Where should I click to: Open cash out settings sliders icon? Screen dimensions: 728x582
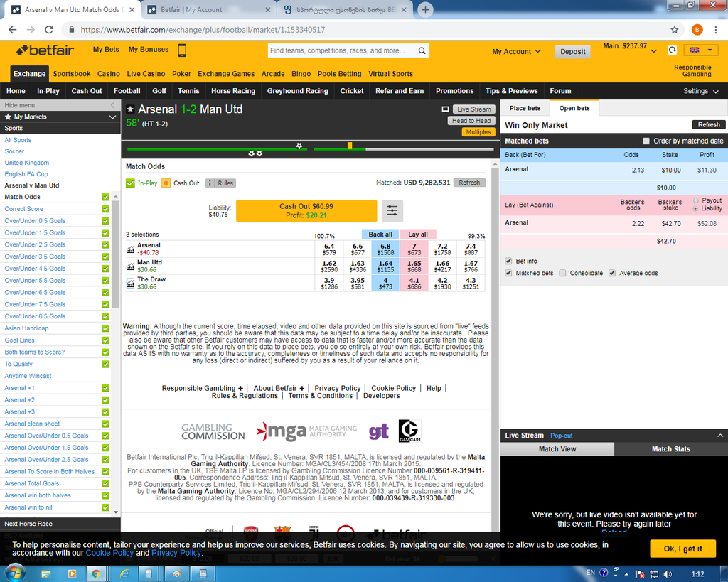point(392,211)
